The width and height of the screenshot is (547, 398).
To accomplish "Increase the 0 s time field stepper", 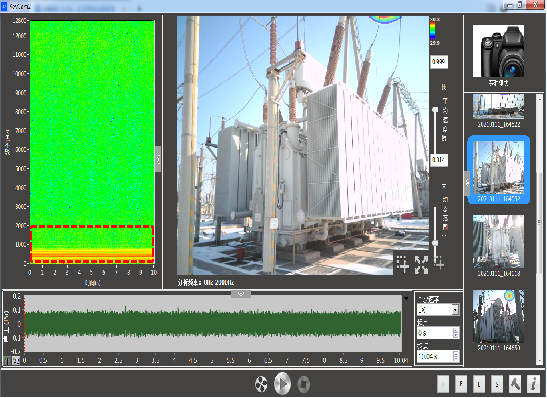I will coord(456,330).
